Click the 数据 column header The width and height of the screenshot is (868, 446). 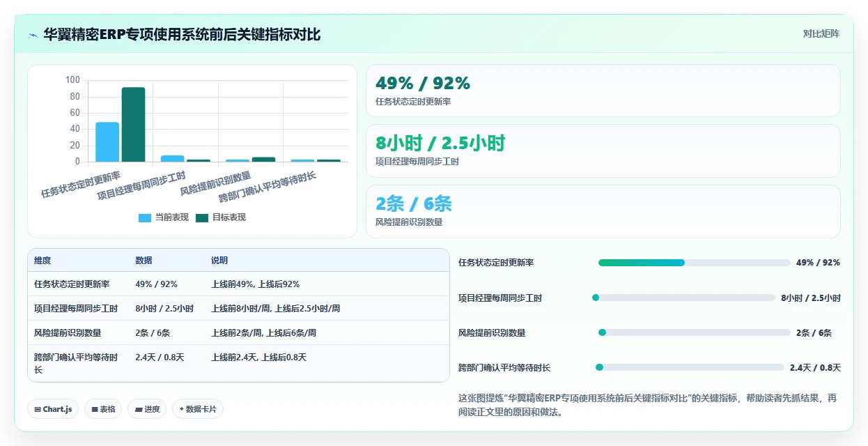pyautogui.click(x=144, y=261)
